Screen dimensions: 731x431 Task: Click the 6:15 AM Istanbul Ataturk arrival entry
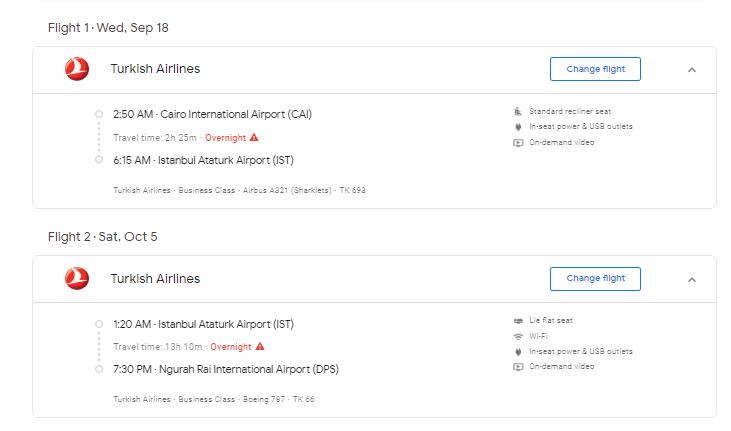click(x=203, y=160)
